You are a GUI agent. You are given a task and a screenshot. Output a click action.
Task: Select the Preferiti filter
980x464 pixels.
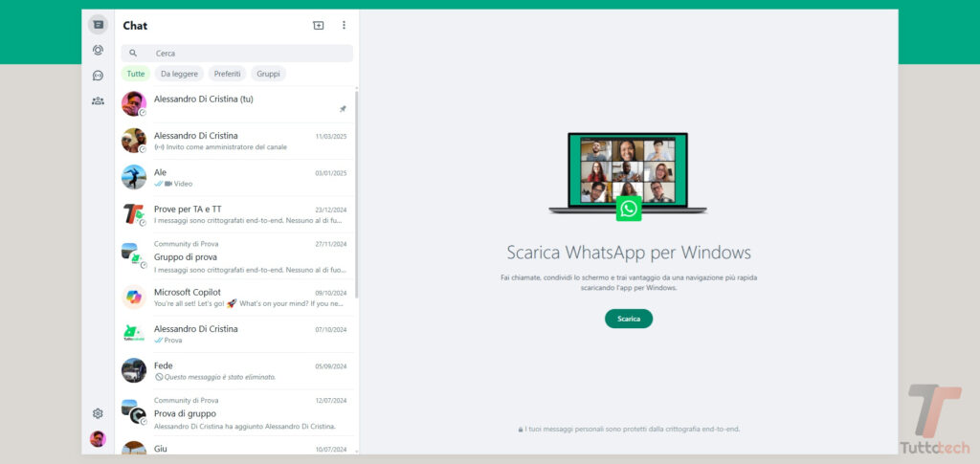tap(227, 74)
